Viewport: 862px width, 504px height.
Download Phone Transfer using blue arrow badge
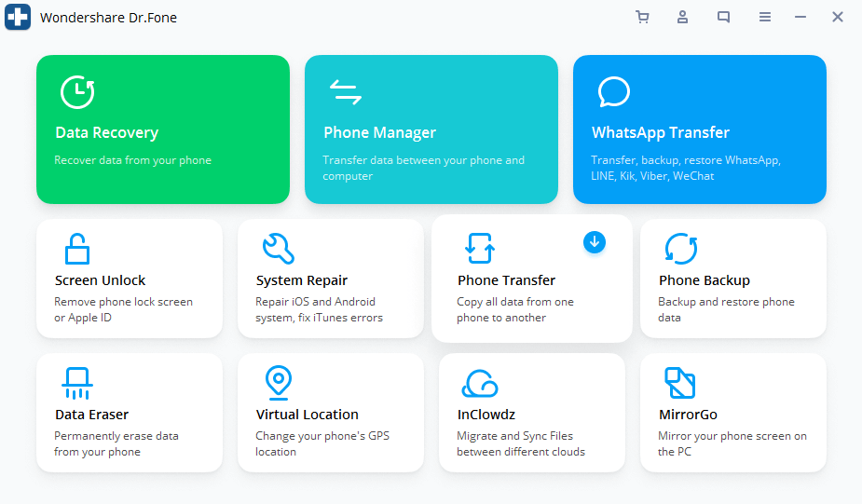click(595, 242)
